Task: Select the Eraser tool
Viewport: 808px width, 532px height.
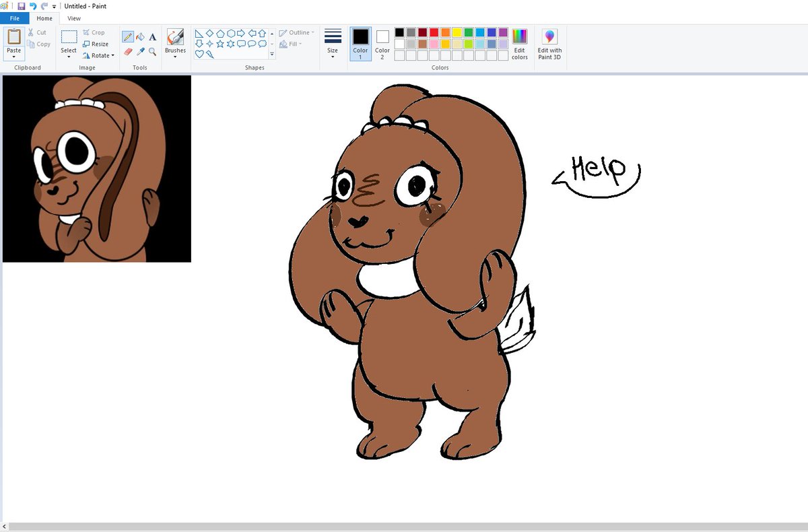Action: click(x=127, y=51)
